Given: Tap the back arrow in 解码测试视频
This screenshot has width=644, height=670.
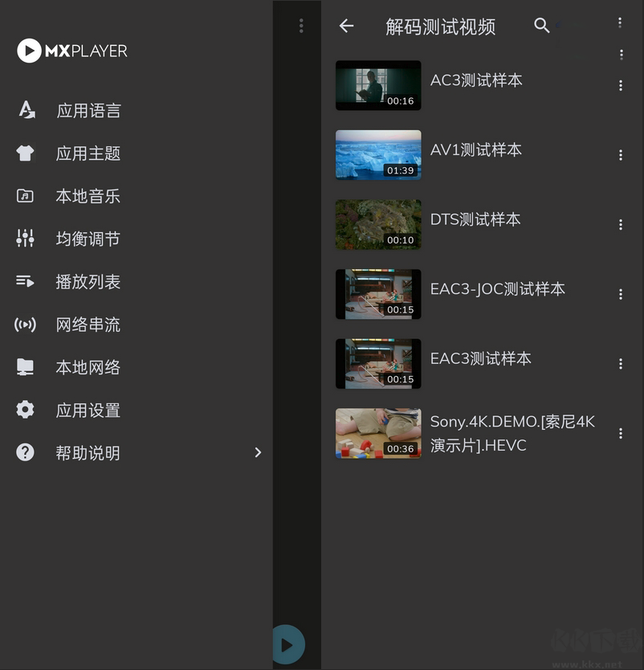Looking at the screenshot, I should click(x=346, y=26).
